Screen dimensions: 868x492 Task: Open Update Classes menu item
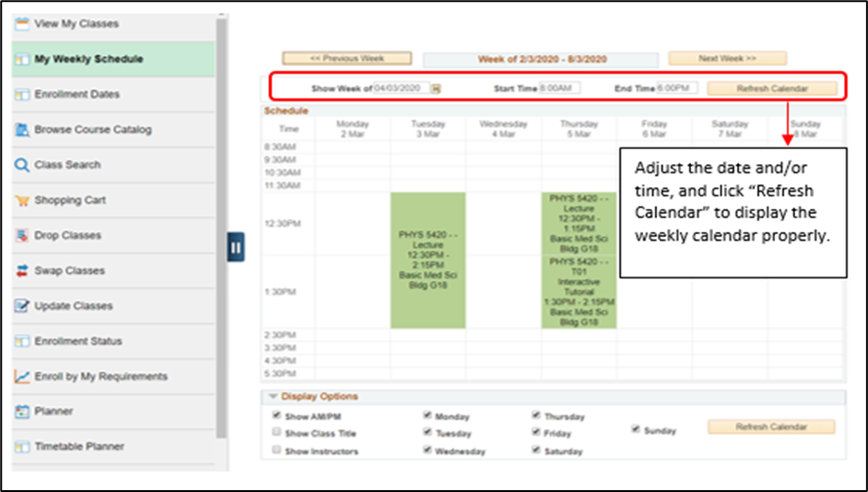click(x=113, y=306)
